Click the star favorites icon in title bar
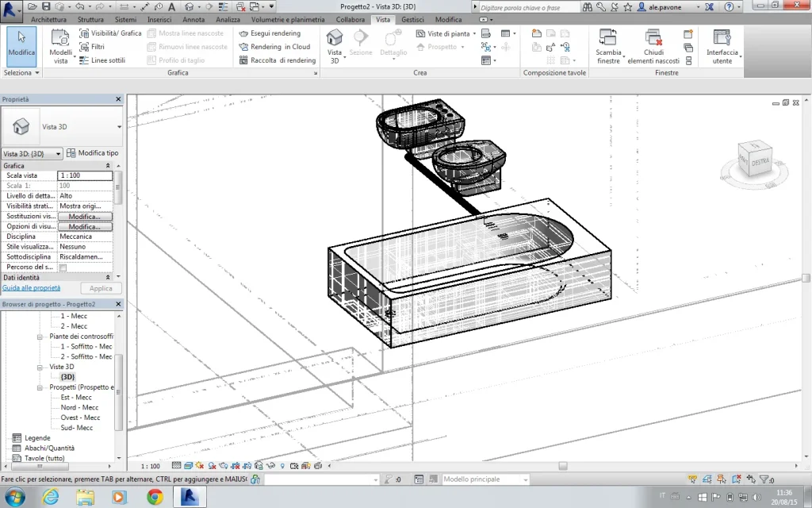Viewport: 812px width, 508px height. 628,7
